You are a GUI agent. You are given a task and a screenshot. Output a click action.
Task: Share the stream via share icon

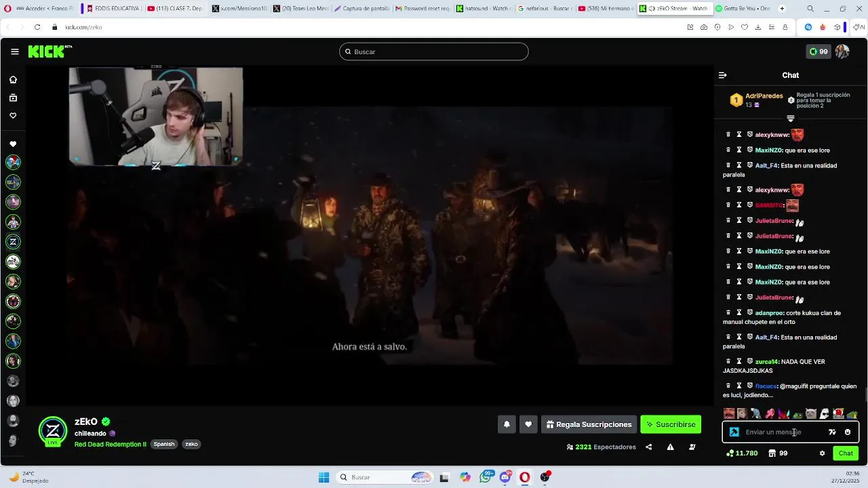coord(649,447)
